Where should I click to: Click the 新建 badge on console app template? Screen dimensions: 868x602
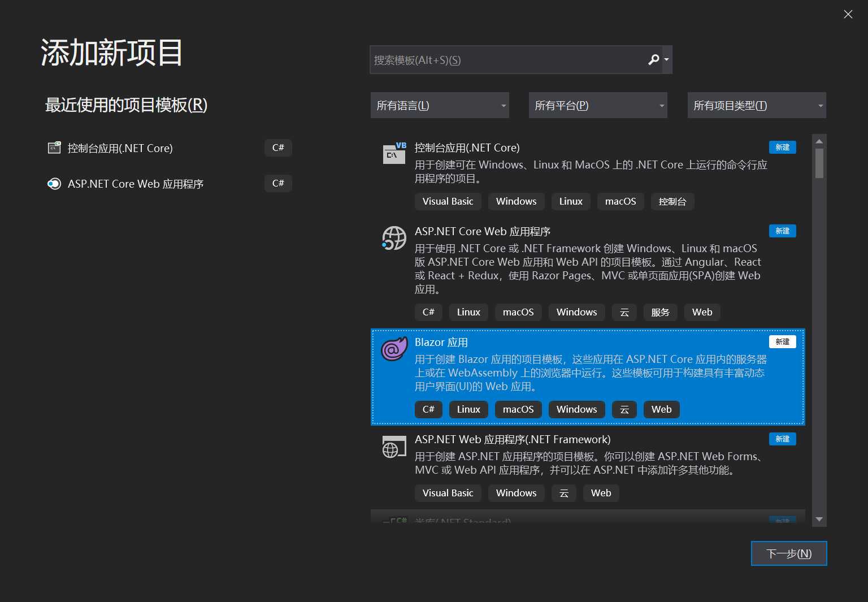coord(783,147)
